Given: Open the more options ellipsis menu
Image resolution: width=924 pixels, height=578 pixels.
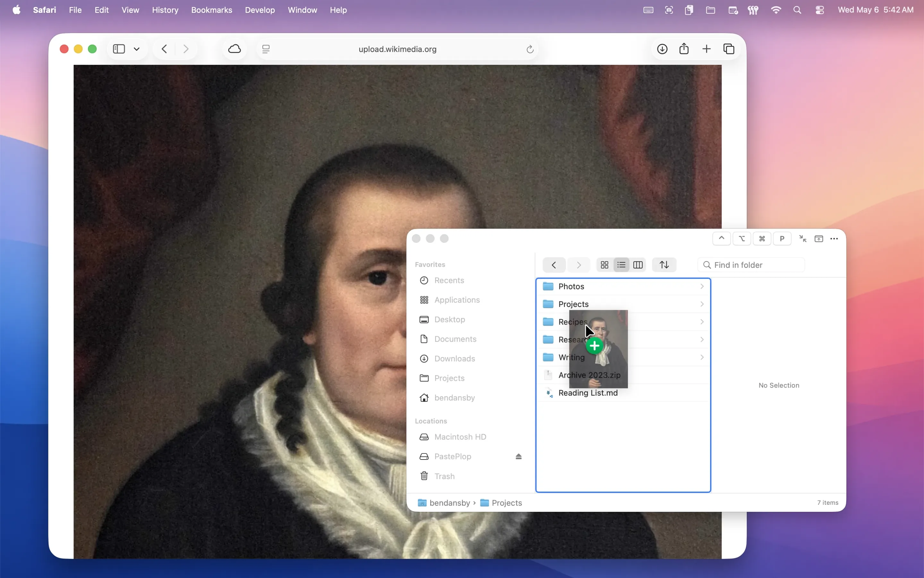Looking at the screenshot, I should tap(834, 239).
